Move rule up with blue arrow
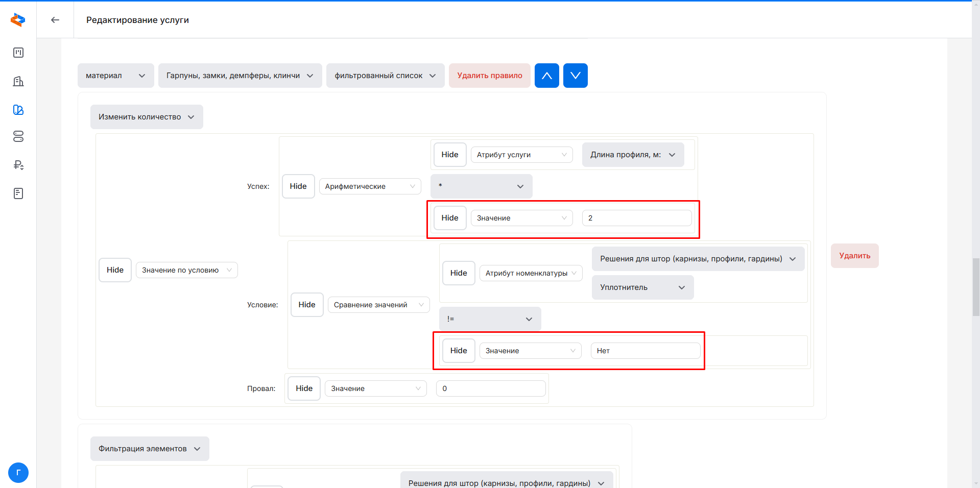Image resolution: width=980 pixels, height=488 pixels. click(546, 76)
